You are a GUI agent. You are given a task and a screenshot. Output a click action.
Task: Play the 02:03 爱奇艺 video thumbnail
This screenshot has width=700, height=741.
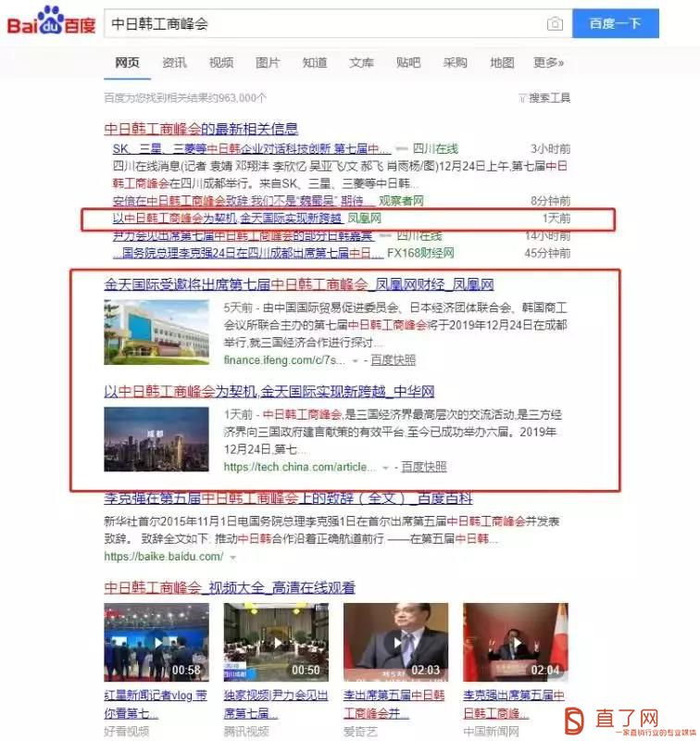395,642
